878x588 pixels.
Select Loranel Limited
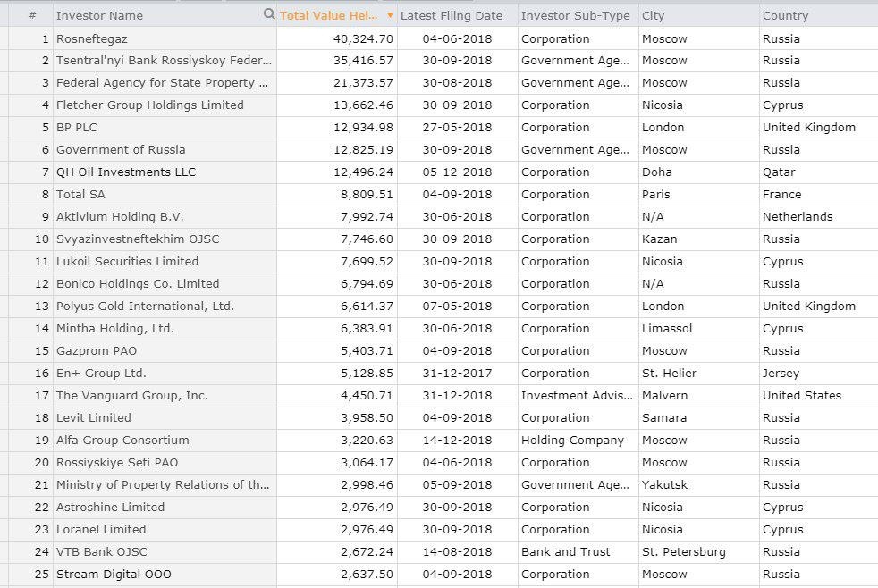[101, 530]
